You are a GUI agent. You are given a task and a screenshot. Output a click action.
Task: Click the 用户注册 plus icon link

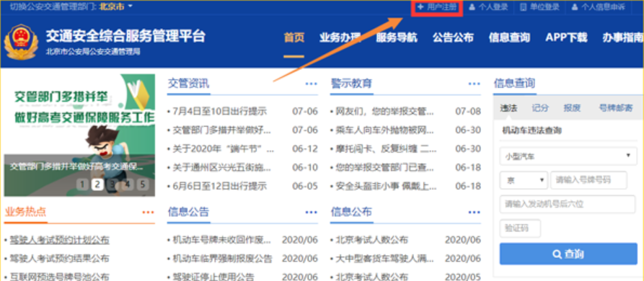[437, 7]
